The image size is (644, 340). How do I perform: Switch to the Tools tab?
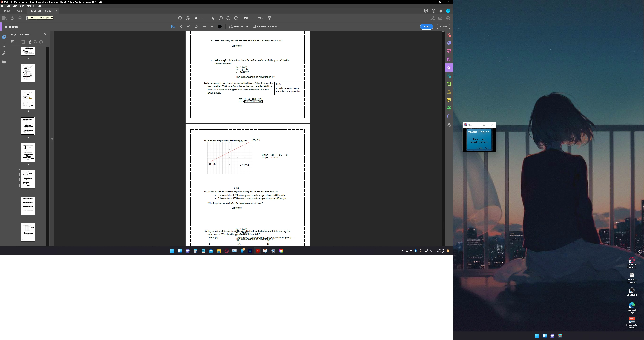(x=19, y=11)
